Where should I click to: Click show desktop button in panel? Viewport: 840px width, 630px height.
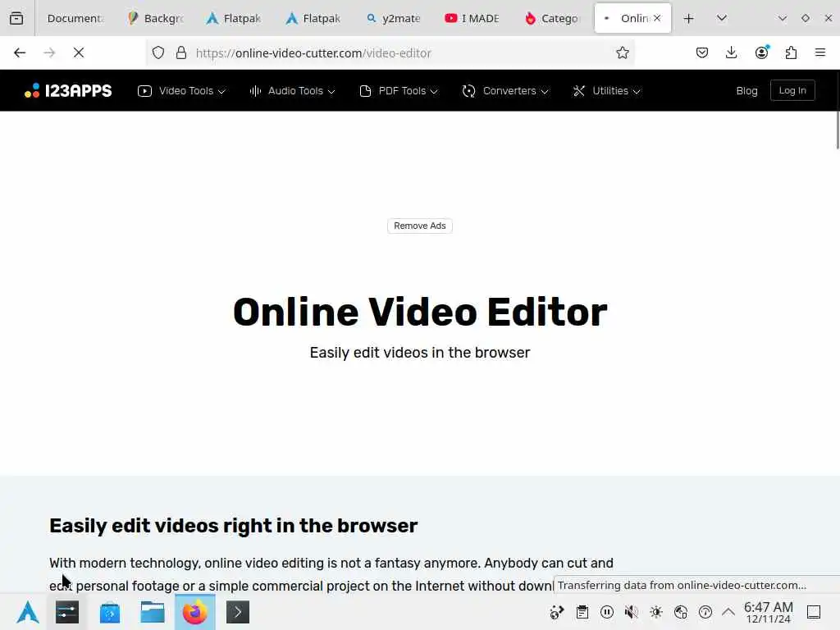814,612
